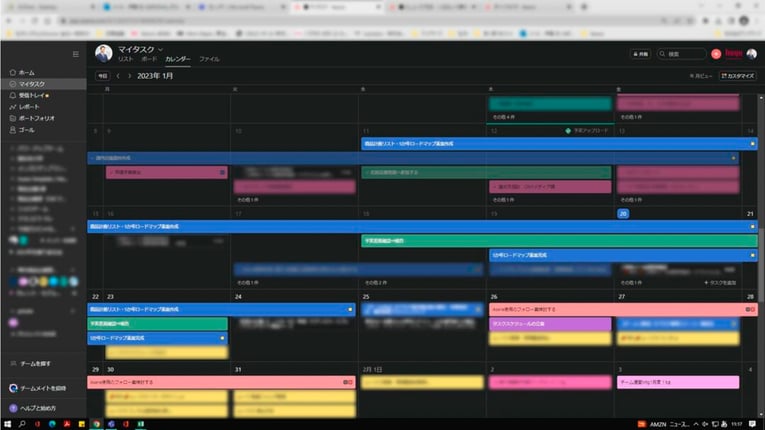Click the 共有 share button
This screenshot has width=765, height=430.
coord(640,54)
